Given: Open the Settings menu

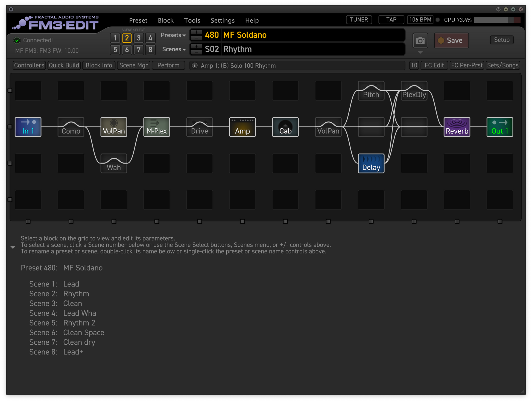Looking at the screenshot, I should [223, 20].
